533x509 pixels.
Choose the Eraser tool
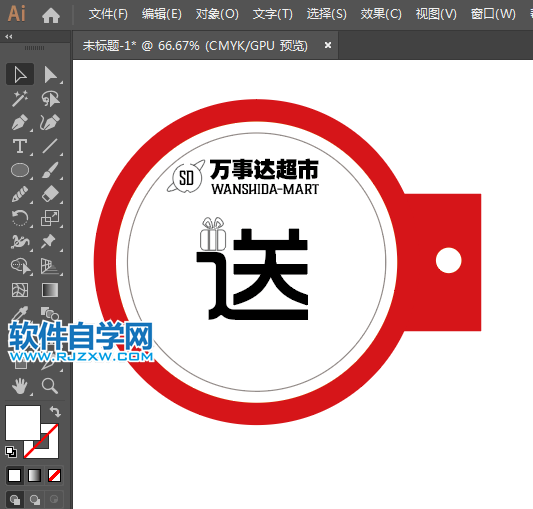click(x=50, y=194)
